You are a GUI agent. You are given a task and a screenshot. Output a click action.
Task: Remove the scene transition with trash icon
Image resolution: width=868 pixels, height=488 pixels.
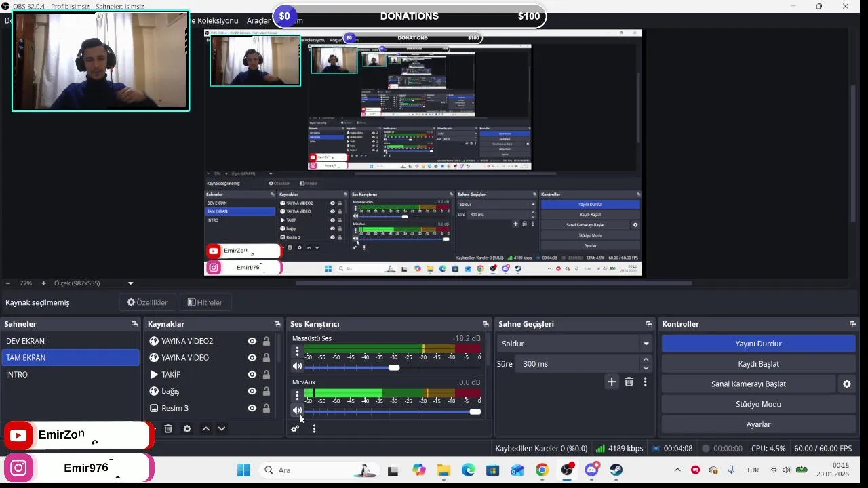(629, 382)
